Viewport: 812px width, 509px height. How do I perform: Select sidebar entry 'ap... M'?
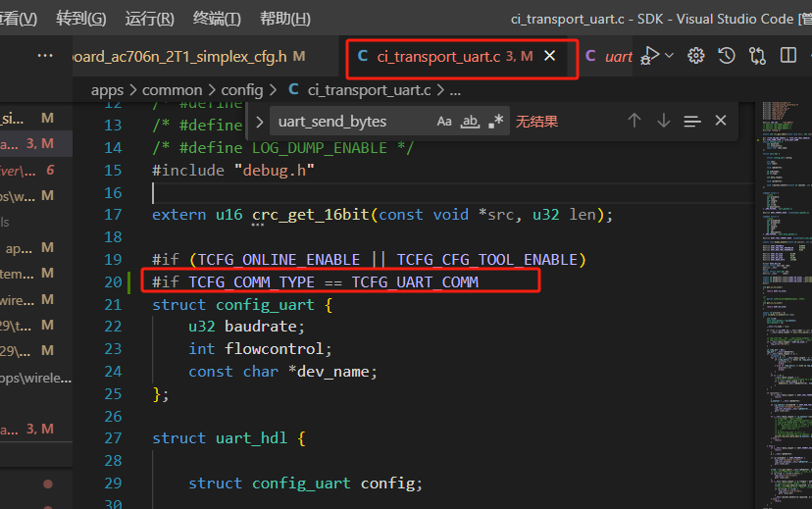[36, 248]
